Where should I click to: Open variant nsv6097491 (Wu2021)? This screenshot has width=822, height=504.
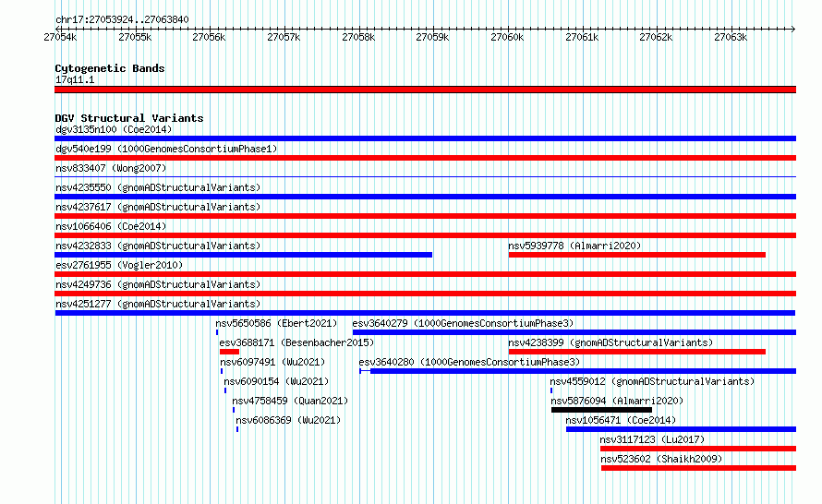272,362
